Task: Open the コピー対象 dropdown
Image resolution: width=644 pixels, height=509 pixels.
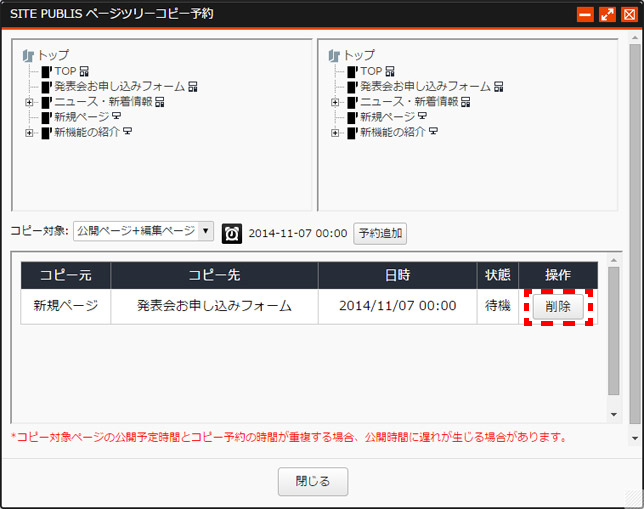Action: click(x=143, y=231)
